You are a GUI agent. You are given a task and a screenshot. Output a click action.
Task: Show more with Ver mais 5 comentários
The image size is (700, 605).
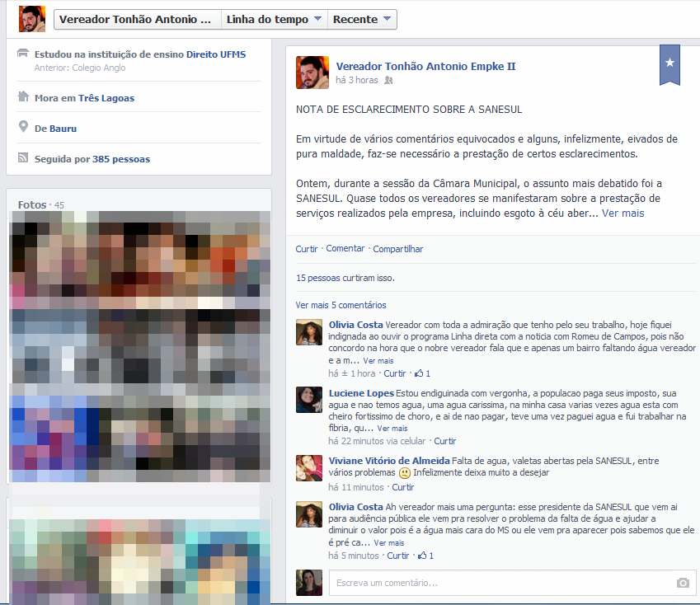[341, 305]
